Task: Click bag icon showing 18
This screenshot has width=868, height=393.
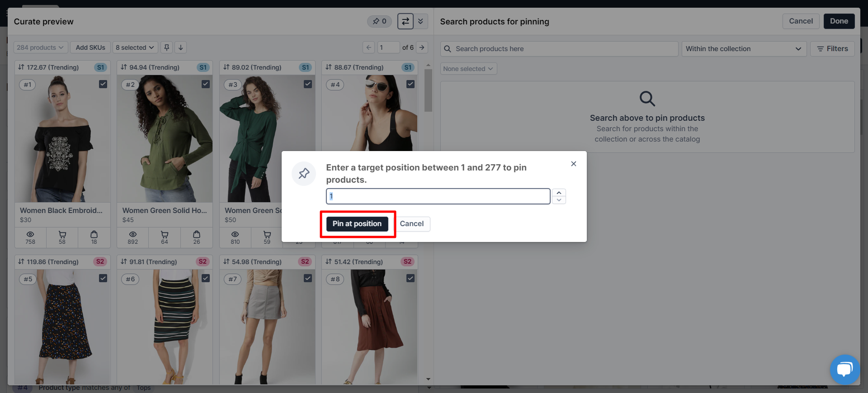Action: click(94, 234)
